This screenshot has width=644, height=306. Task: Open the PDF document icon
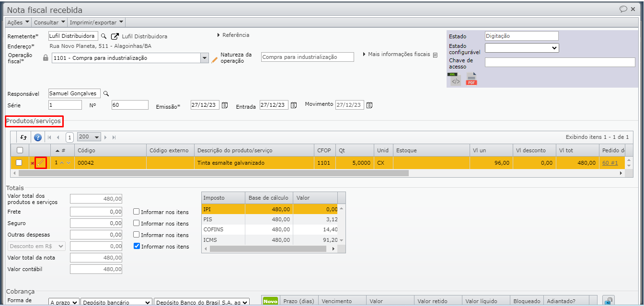click(x=471, y=79)
